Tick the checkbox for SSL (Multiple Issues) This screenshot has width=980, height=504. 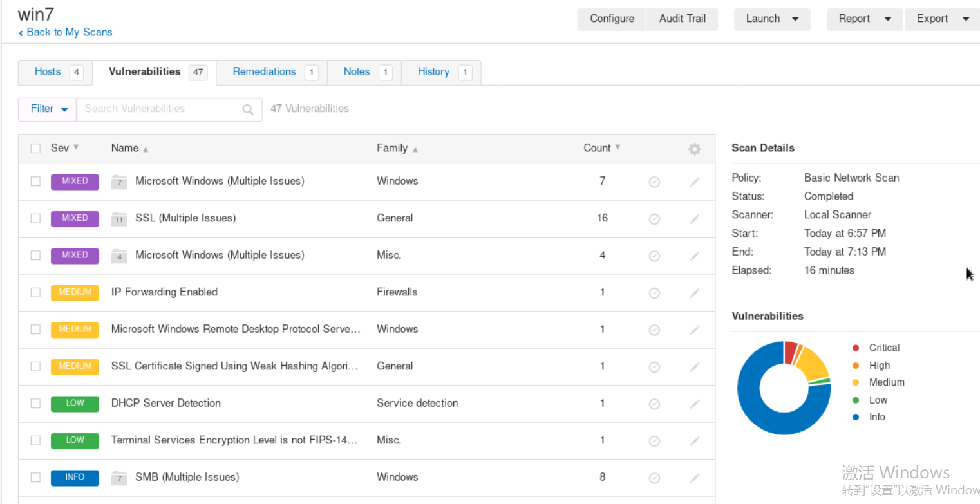tap(35, 218)
